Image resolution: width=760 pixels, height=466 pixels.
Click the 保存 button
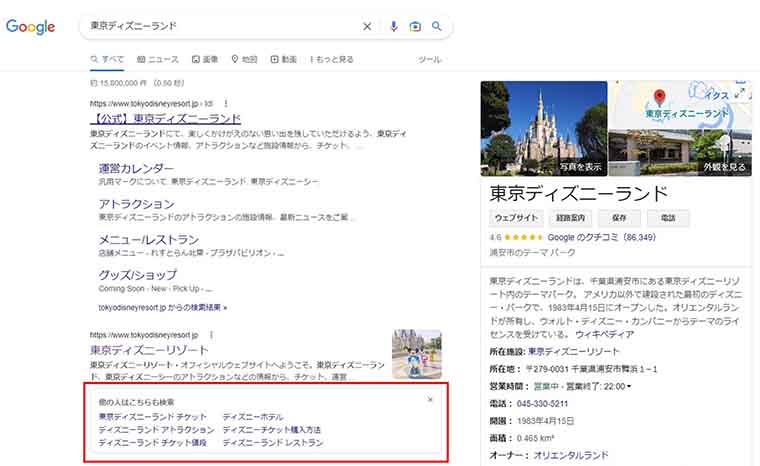tap(619, 218)
